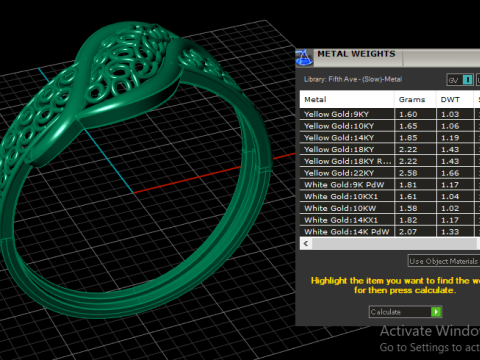The width and height of the screenshot is (480, 360).
Task: Select the White Gold:10KW row
Action: pos(390,208)
